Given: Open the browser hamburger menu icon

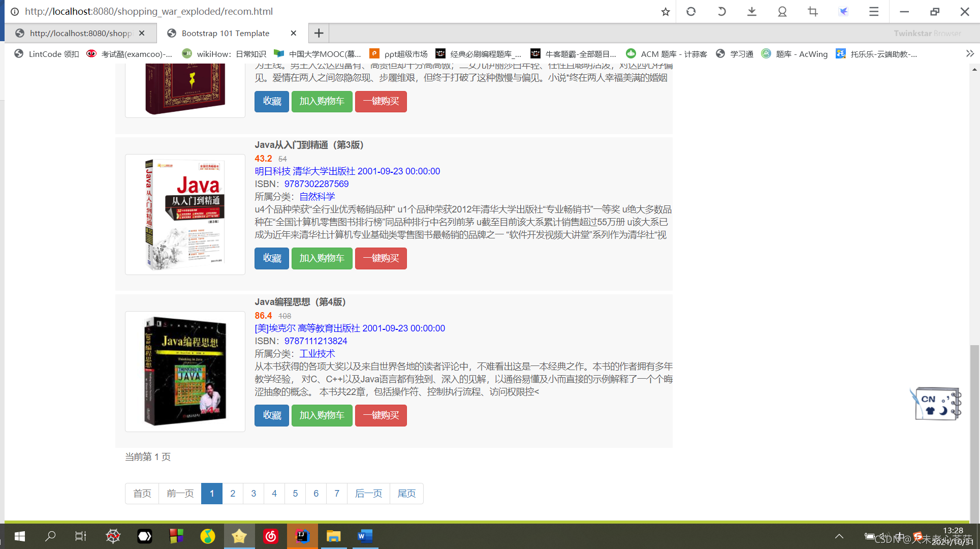Looking at the screenshot, I should (x=873, y=11).
